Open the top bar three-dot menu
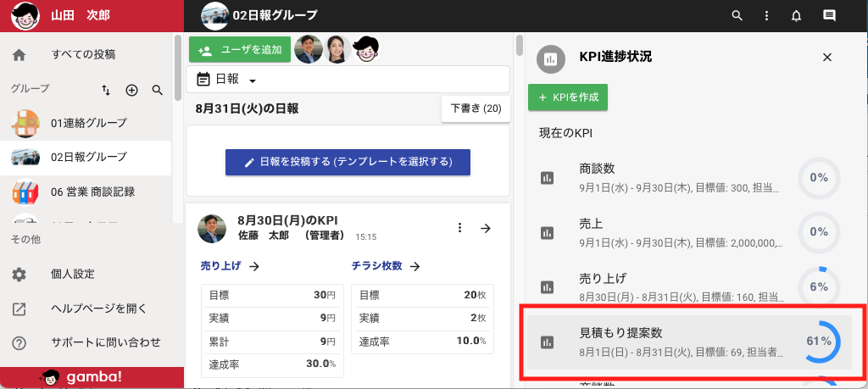The height and width of the screenshot is (389, 868). click(766, 15)
